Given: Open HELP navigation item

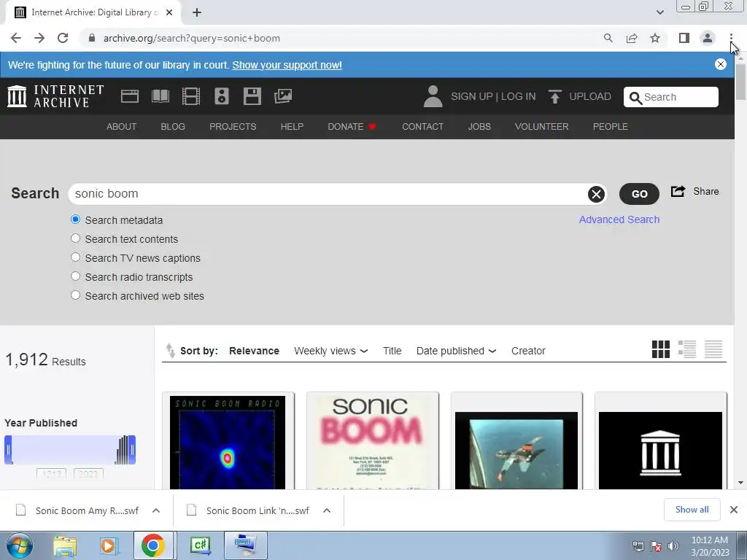Looking at the screenshot, I should (x=292, y=127).
